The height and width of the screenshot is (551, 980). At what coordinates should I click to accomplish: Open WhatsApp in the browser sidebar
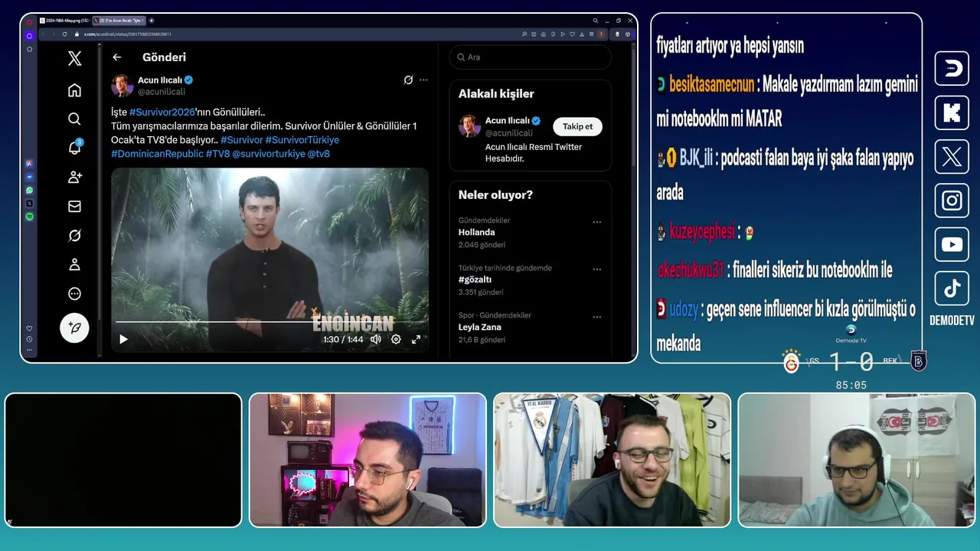(29, 190)
